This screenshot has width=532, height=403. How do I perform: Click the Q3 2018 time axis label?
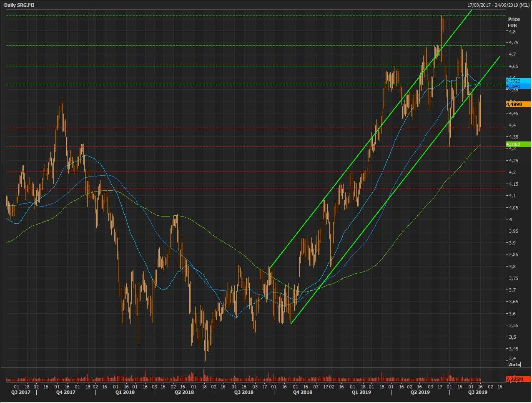(243, 392)
